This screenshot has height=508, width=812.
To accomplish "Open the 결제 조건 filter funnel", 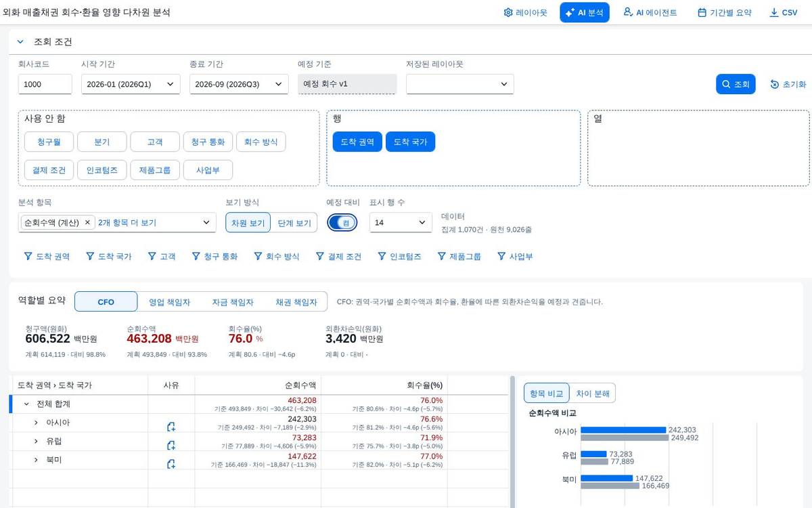I will 338,257.
